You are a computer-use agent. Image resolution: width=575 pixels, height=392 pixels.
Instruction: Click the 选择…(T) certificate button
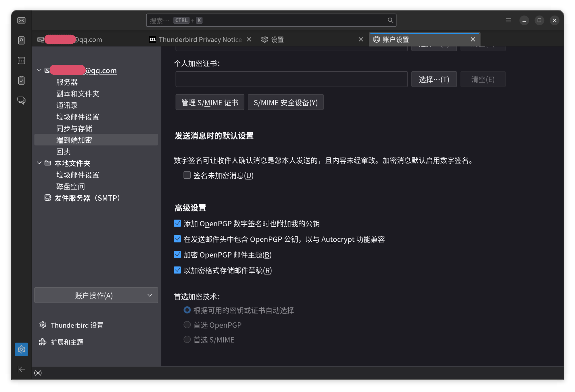point(434,79)
